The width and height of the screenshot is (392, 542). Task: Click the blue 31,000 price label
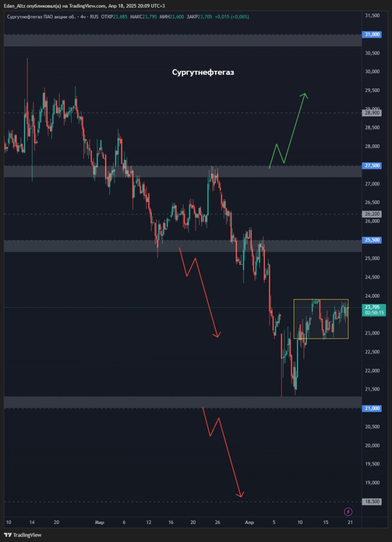click(372, 34)
